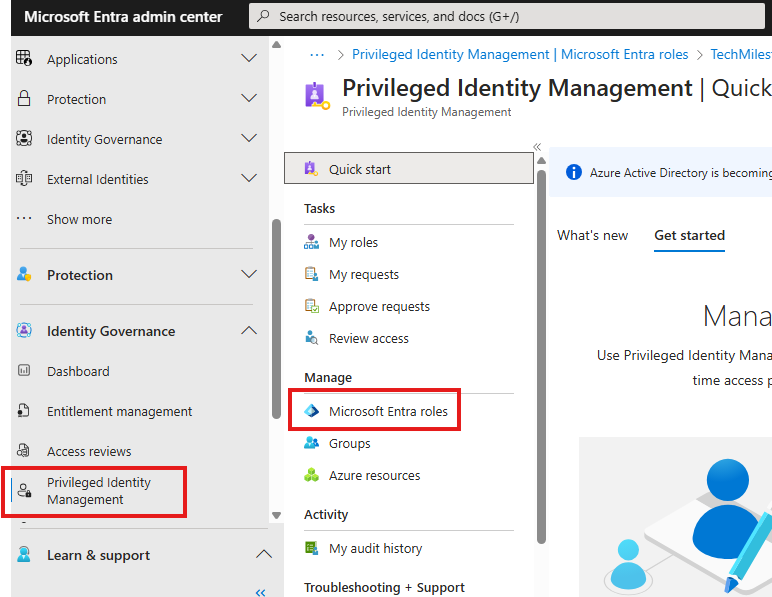
Task: Open Microsoft Entra roles
Action: click(x=388, y=411)
